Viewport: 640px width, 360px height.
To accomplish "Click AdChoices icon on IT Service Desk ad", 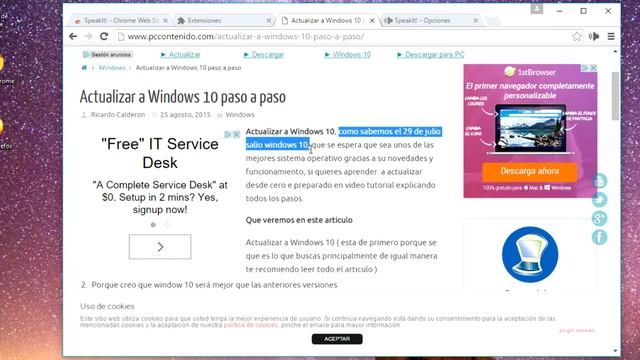I will [x=228, y=134].
